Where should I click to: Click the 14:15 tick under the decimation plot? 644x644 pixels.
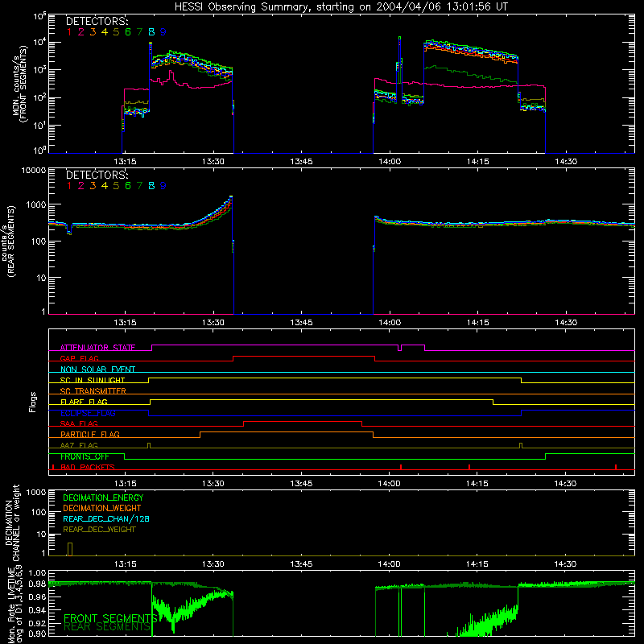coord(477,564)
